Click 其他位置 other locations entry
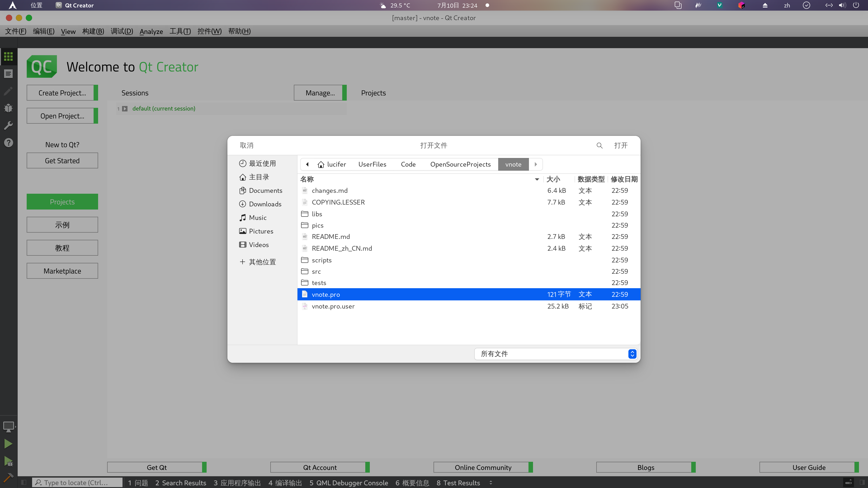Screen dimensions: 868x488 (257, 262)
